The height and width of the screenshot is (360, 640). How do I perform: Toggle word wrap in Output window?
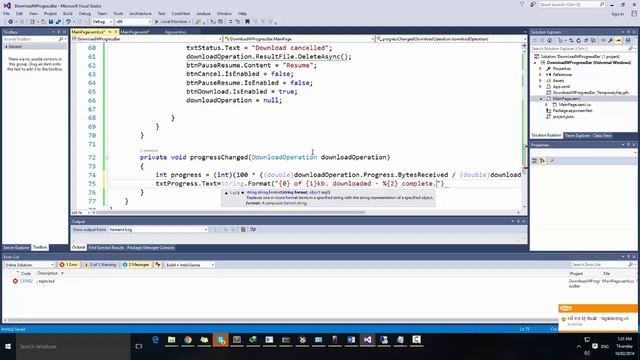point(253,230)
